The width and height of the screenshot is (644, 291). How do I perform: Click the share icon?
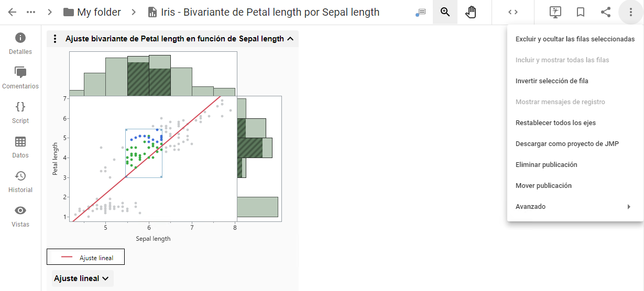pos(606,12)
